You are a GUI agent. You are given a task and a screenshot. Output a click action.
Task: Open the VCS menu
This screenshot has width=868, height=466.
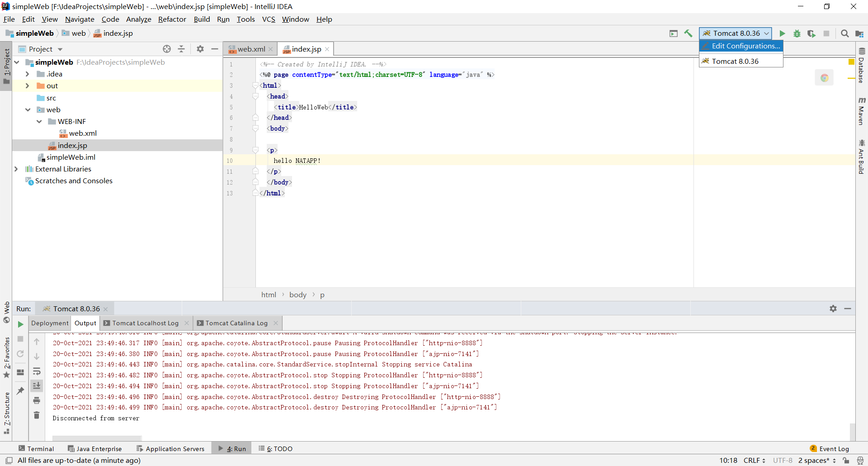click(x=269, y=19)
